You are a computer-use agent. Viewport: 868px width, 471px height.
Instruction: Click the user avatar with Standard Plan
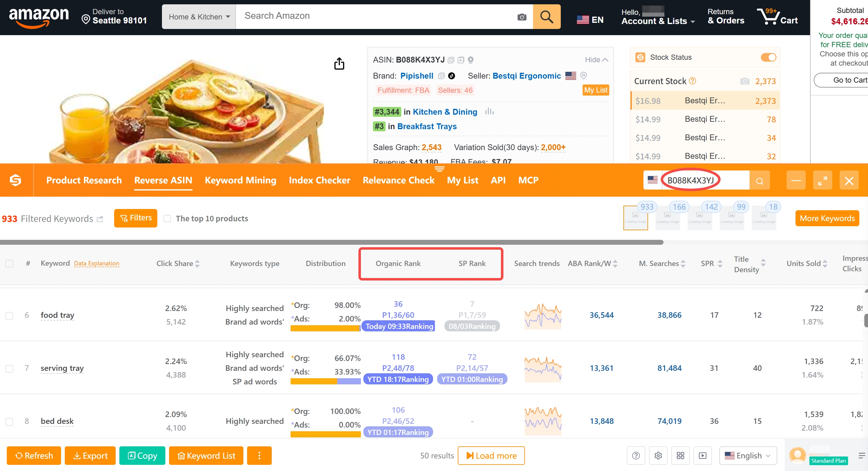pos(797,455)
